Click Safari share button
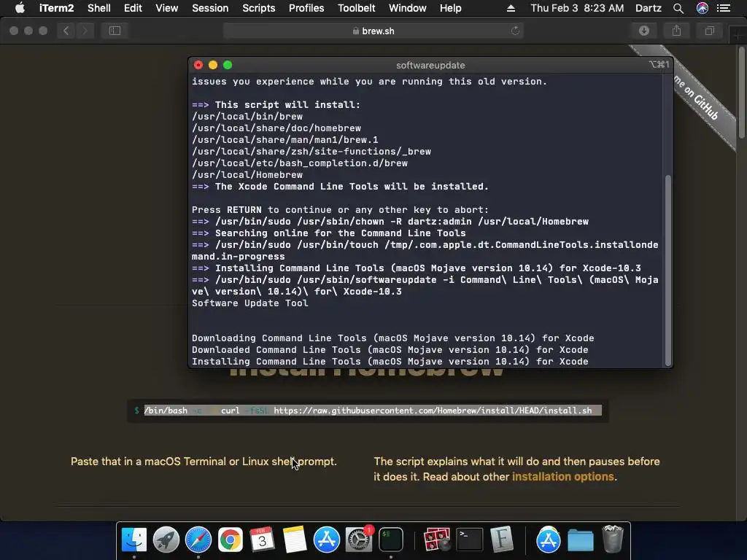 pos(676,31)
